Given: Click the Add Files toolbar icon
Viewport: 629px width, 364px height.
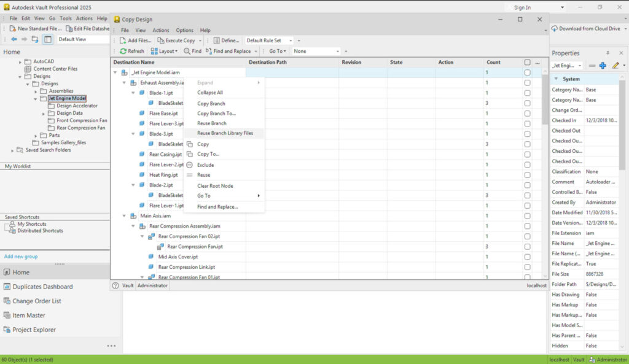Looking at the screenshot, I should [x=123, y=41].
